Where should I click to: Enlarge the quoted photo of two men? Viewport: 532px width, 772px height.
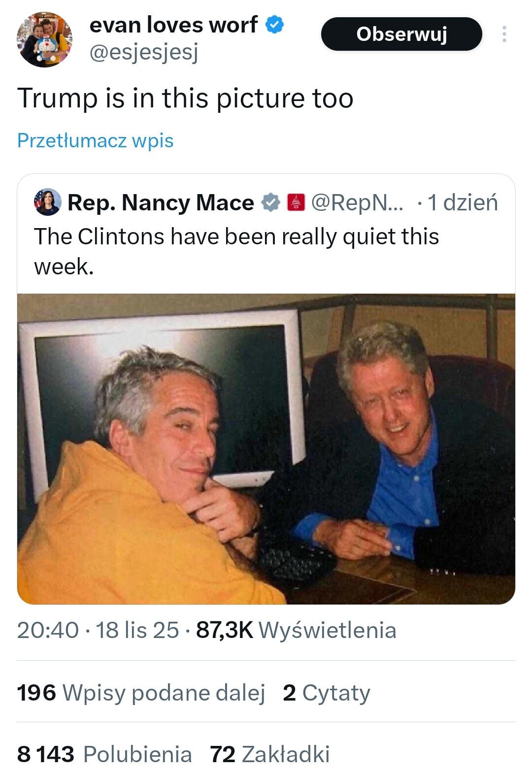click(266, 449)
